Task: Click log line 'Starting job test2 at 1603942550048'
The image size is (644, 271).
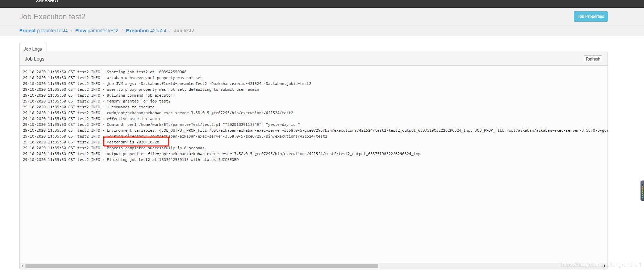Action: (105, 72)
